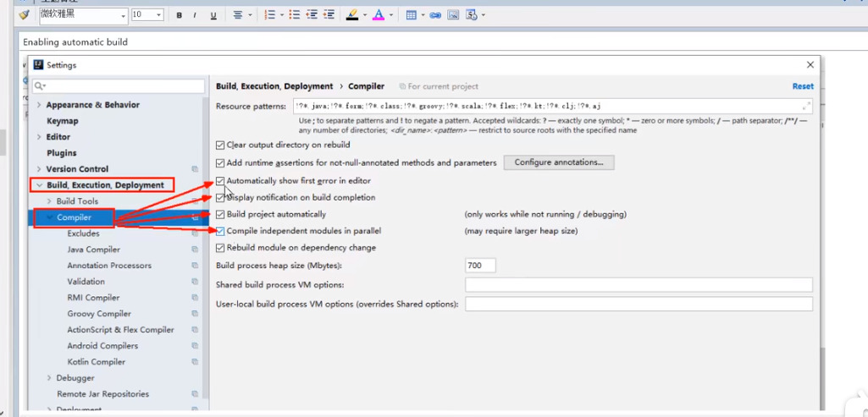The height and width of the screenshot is (417, 868).
Task: Click Build process heap size field
Action: pos(480,266)
